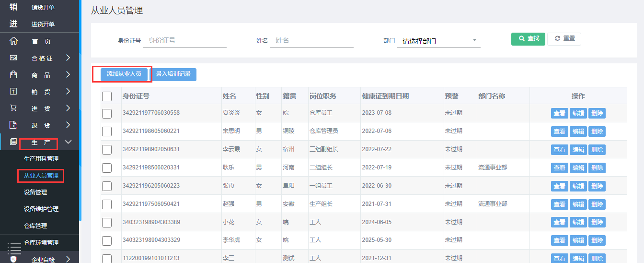The width and height of the screenshot is (644, 263).
Task: Open 设备维护管理 submenu item
Action: click(41, 209)
